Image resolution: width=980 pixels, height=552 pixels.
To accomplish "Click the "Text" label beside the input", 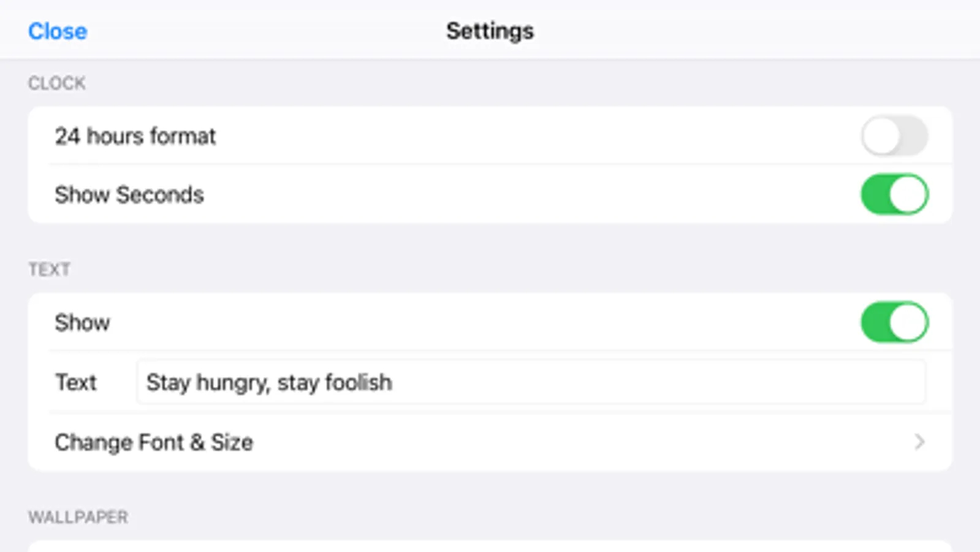I will click(x=76, y=382).
